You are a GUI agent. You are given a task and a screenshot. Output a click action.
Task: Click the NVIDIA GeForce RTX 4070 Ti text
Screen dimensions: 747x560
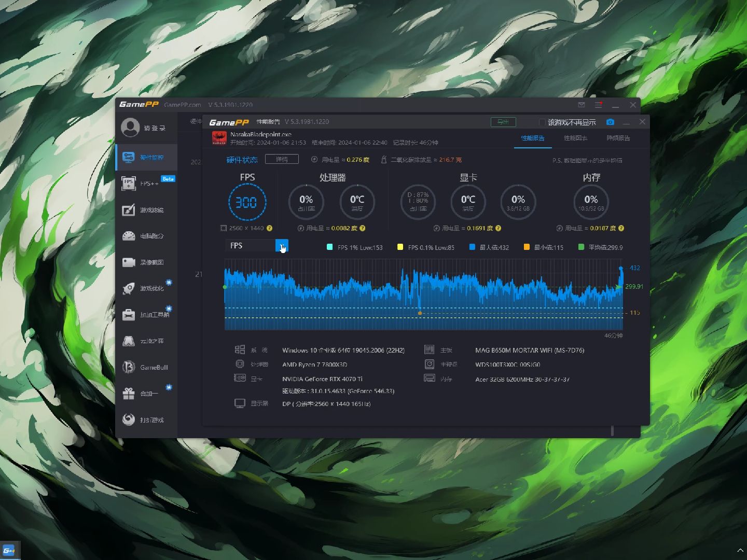click(322, 379)
